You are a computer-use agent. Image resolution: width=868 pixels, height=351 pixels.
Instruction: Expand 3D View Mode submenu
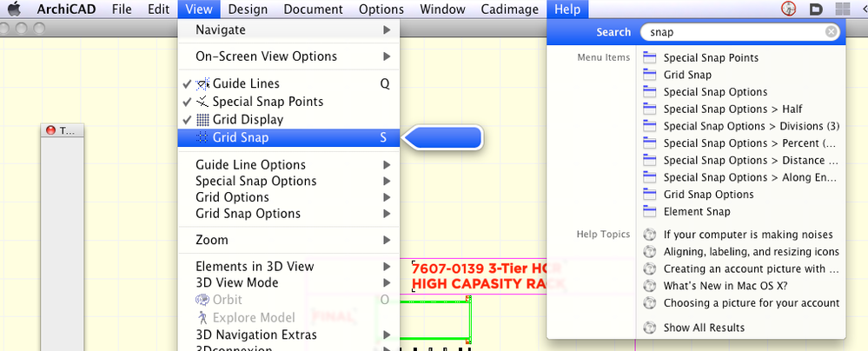288,283
